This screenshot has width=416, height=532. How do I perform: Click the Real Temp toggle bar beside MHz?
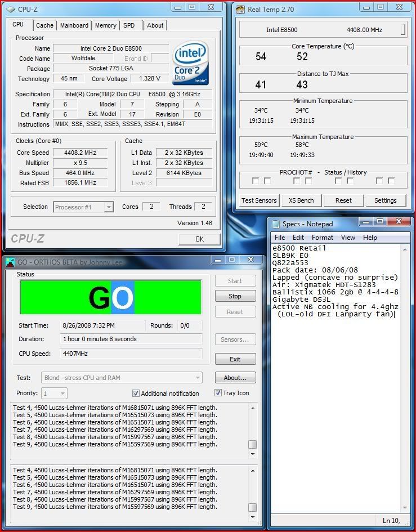click(x=402, y=29)
